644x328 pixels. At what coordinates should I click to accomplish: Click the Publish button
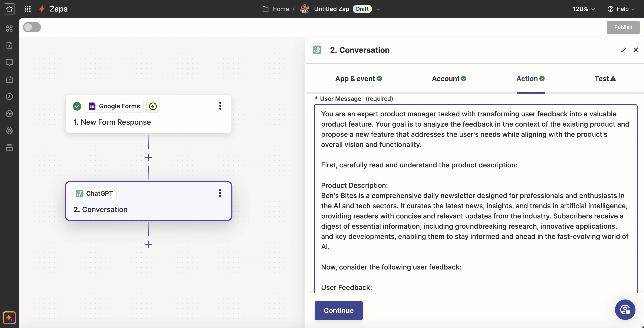pyautogui.click(x=623, y=27)
